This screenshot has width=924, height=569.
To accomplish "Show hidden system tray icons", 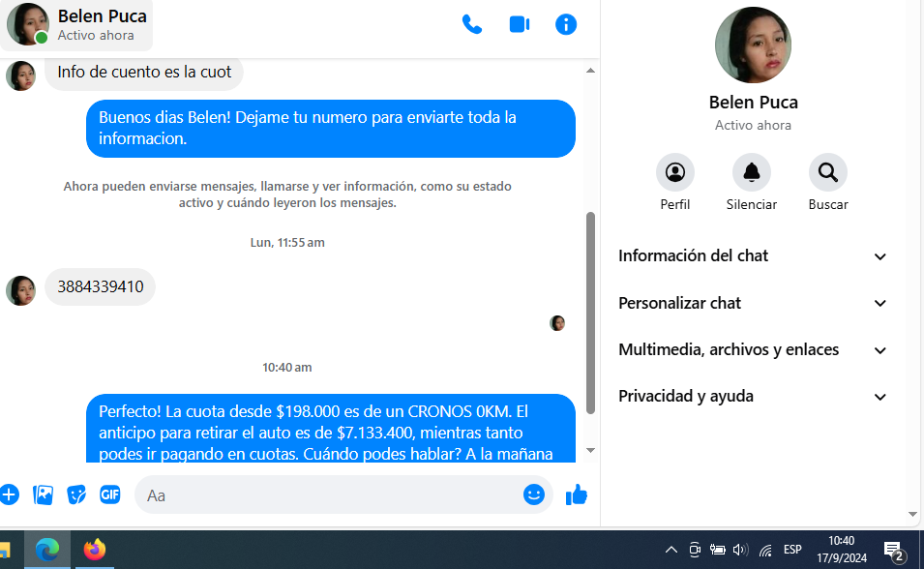I will [671, 550].
